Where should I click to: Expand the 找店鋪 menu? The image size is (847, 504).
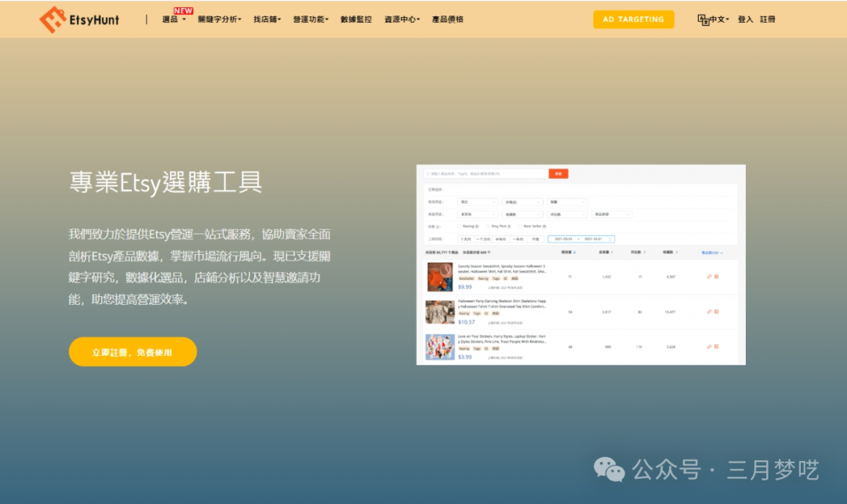tap(267, 20)
